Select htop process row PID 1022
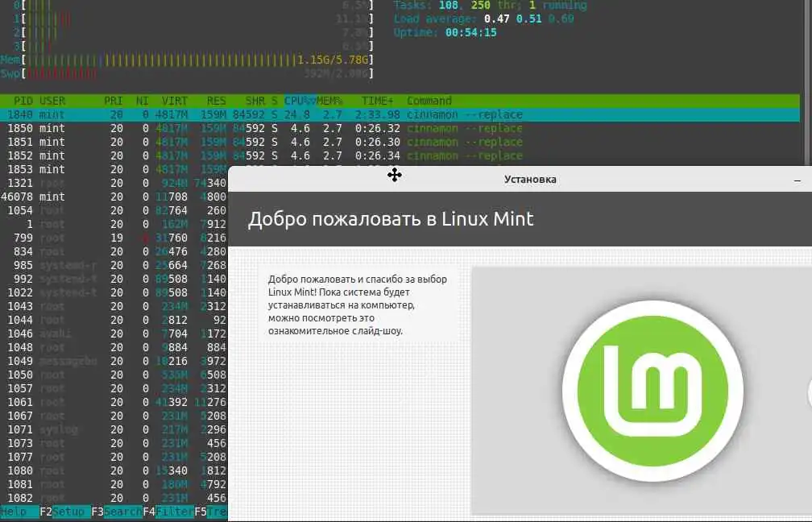Viewport: 812px width, 522px height. [x=114, y=292]
